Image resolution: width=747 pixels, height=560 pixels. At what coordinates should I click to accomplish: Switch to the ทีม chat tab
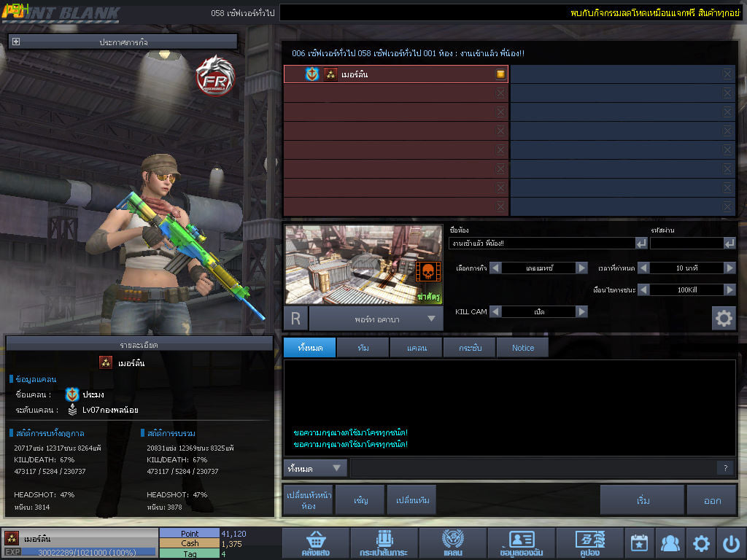[363, 348]
